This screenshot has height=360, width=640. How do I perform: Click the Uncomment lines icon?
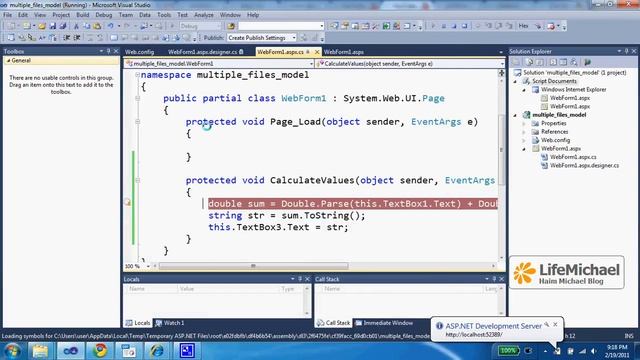(100, 38)
